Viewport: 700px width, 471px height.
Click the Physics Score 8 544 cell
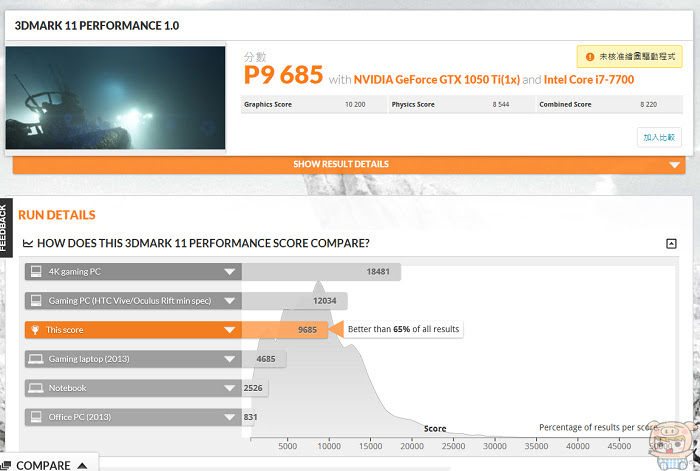[462, 104]
